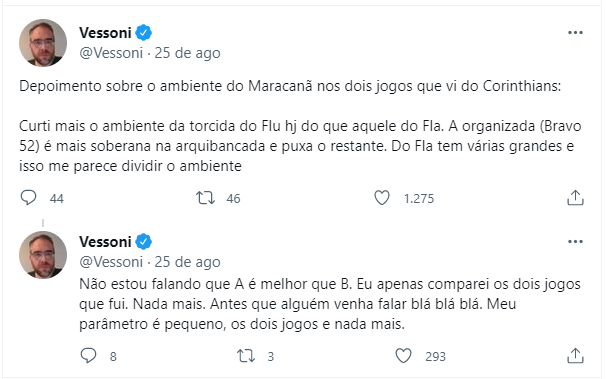Share the first tweet about Maracanã

point(575,198)
